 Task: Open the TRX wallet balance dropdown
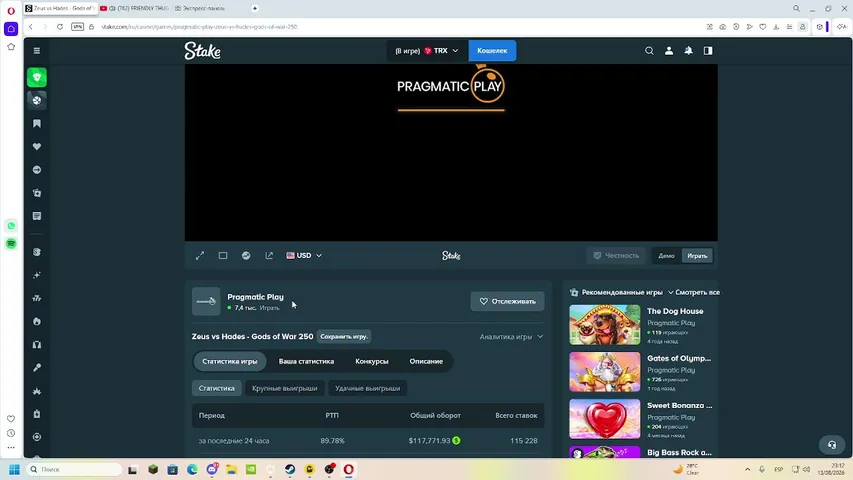point(426,51)
